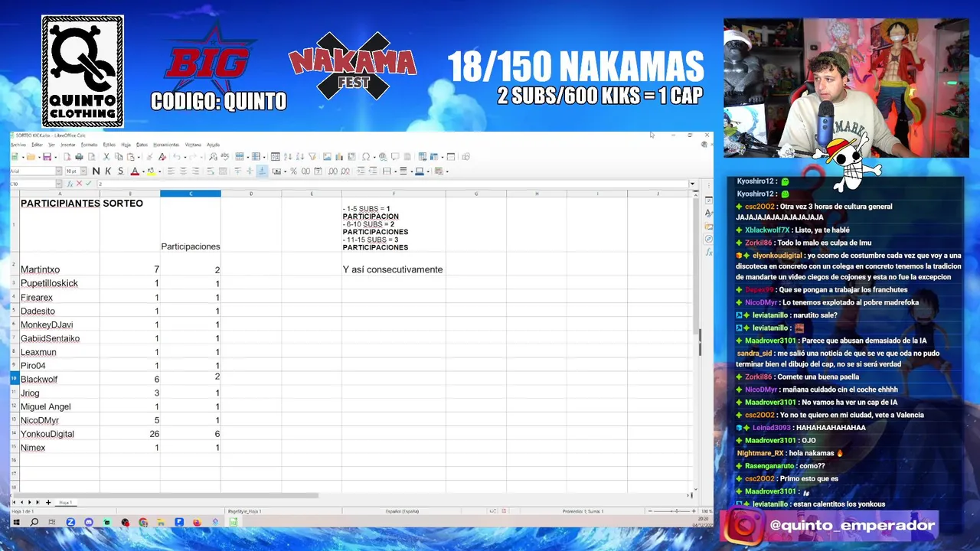Screen dimensions: 980x551
Task: Expand the Highlighting Color dropdown arrow
Action: [x=160, y=171]
